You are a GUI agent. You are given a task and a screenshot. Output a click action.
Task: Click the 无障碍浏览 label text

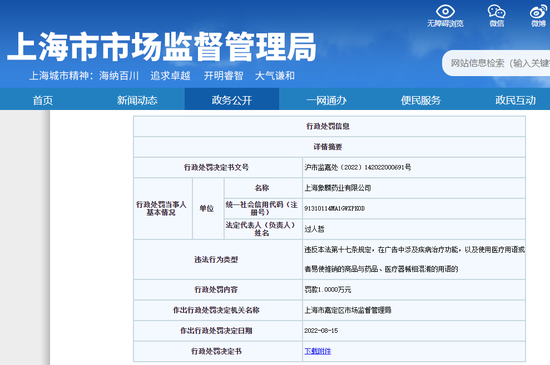click(445, 23)
